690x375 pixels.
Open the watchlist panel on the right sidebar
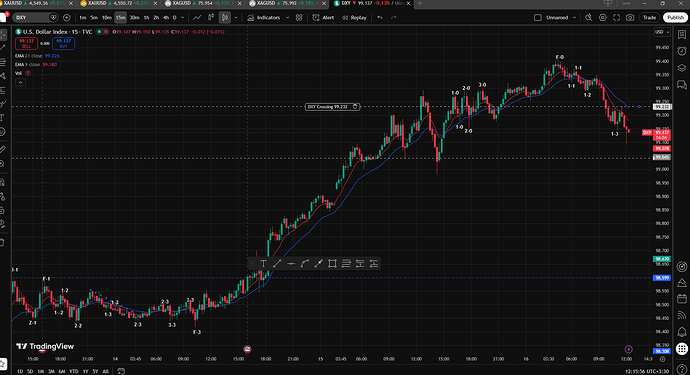coord(682,35)
